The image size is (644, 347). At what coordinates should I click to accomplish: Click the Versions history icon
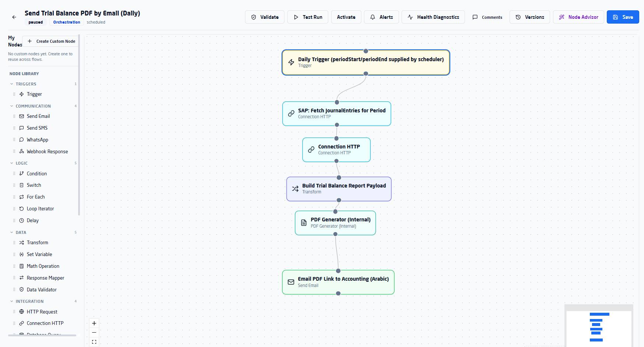point(518,17)
